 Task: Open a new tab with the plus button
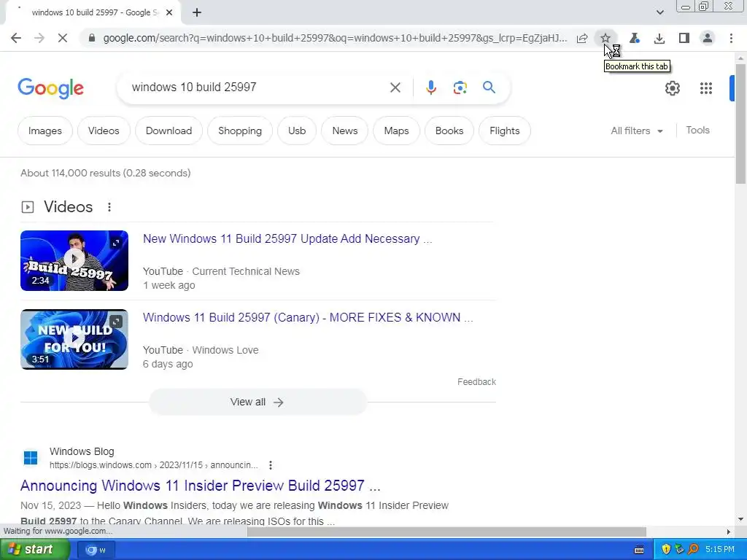(197, 13)
